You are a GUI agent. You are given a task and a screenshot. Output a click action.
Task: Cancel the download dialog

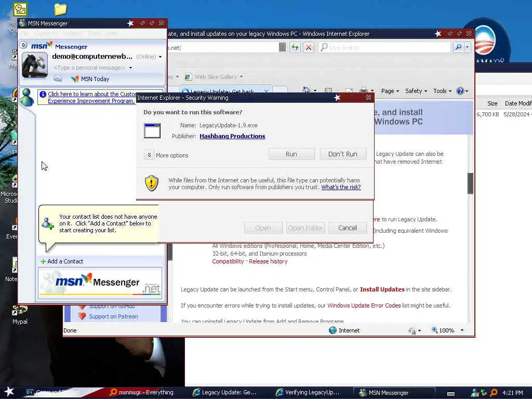tap(348, 228)
